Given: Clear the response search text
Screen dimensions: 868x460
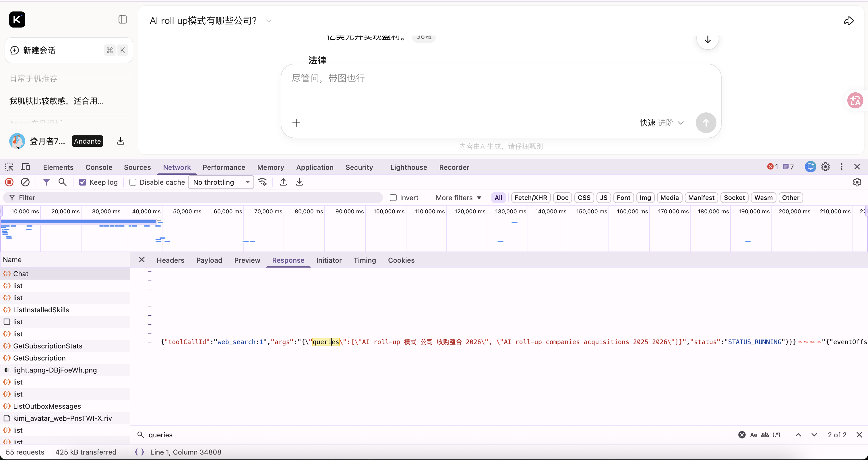Looking at the screenshot, I should (x=742, y=435).
